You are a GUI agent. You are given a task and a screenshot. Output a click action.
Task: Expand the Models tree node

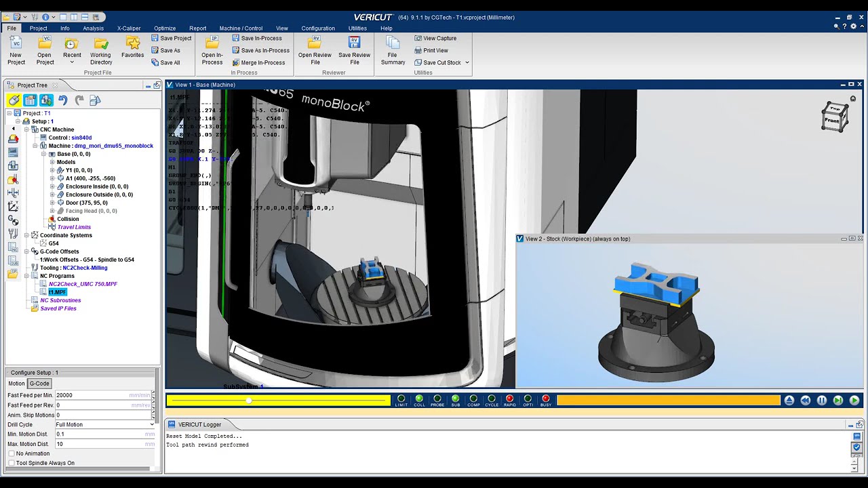(52, 162)
